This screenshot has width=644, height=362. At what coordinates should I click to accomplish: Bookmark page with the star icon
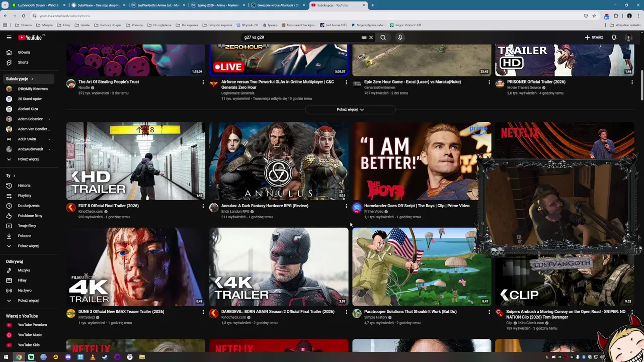point(594,16)
